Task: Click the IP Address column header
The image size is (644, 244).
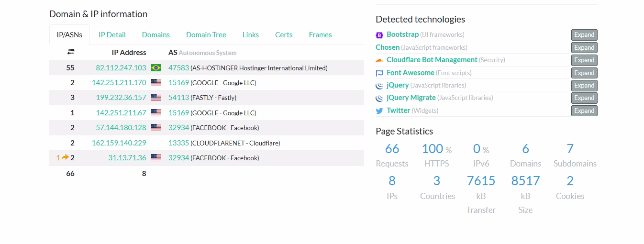Action: tap(129, 53)
